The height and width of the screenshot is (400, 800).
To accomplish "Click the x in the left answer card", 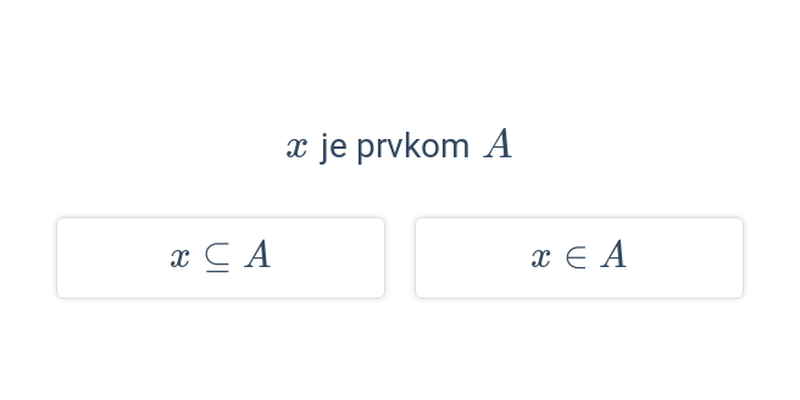I will [x=180, y=258].
